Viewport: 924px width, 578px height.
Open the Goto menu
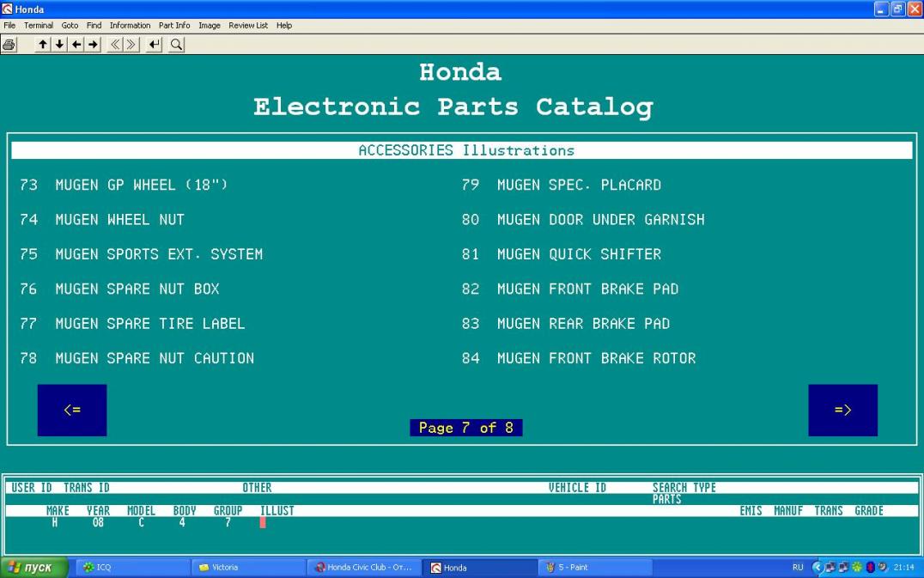[x=70, y=25]
